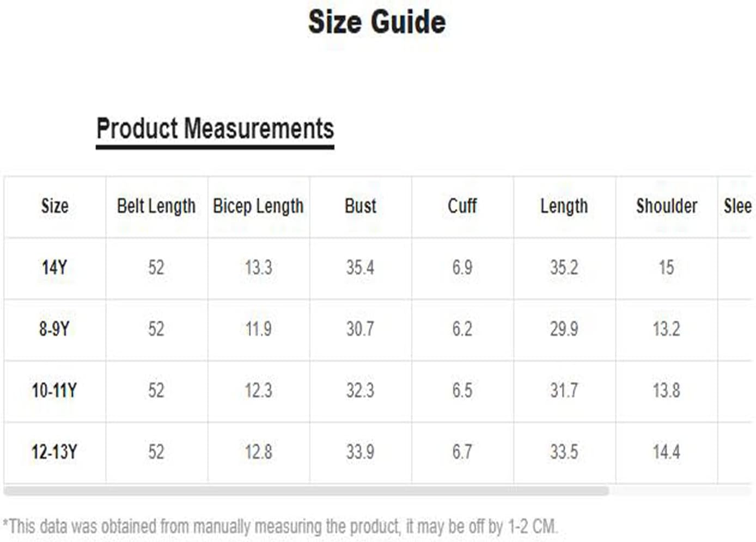Click the Length column header
756x542 pixels.
coord(564,206)
